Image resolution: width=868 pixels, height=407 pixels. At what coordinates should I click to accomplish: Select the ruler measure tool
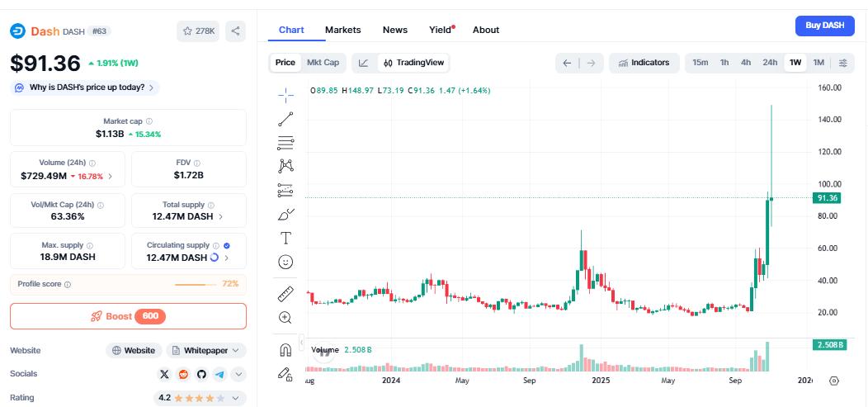pyautogui.click(x=285, y=294)
